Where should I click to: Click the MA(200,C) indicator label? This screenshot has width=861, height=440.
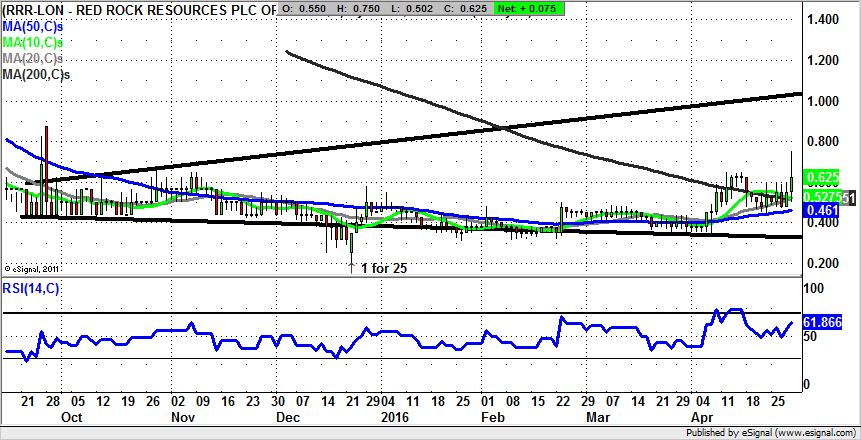coord(35,73)
